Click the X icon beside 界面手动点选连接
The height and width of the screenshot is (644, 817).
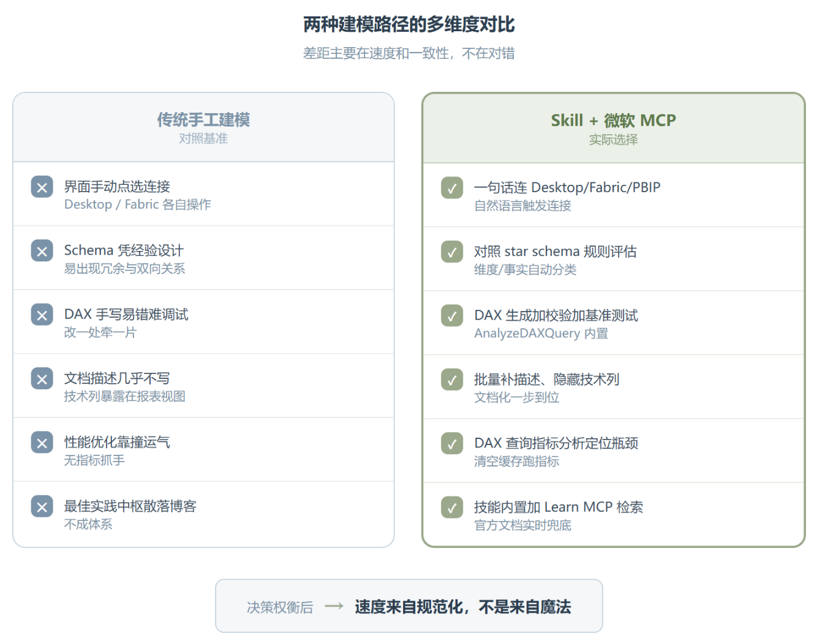tap(42, 187)
